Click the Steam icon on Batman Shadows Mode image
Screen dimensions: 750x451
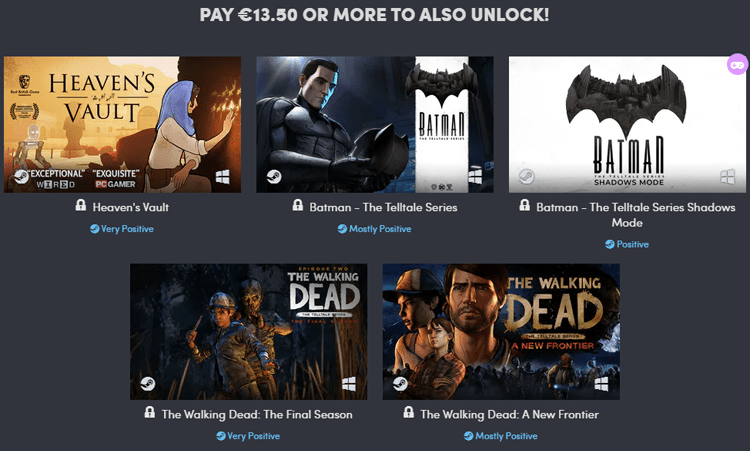coord(527,177)
